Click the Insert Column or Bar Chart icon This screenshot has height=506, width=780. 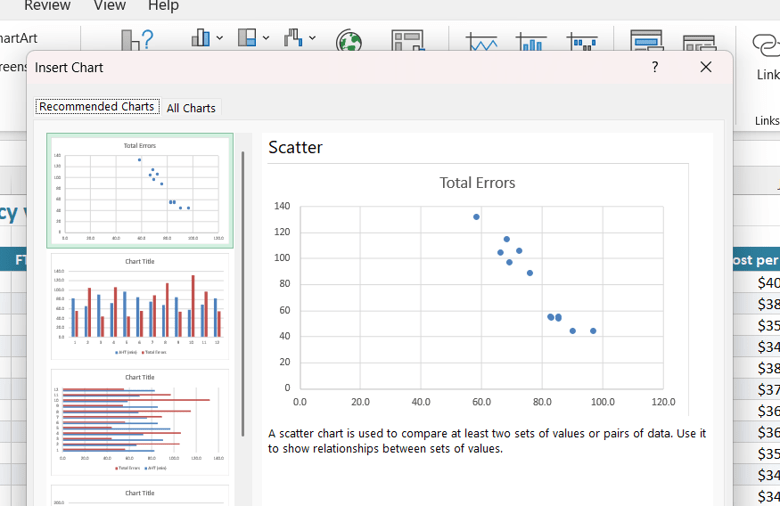201,38
